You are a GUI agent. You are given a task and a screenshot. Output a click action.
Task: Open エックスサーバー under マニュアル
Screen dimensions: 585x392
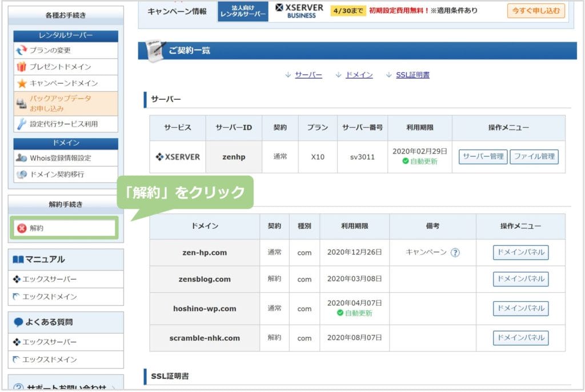tap(49, 280)
